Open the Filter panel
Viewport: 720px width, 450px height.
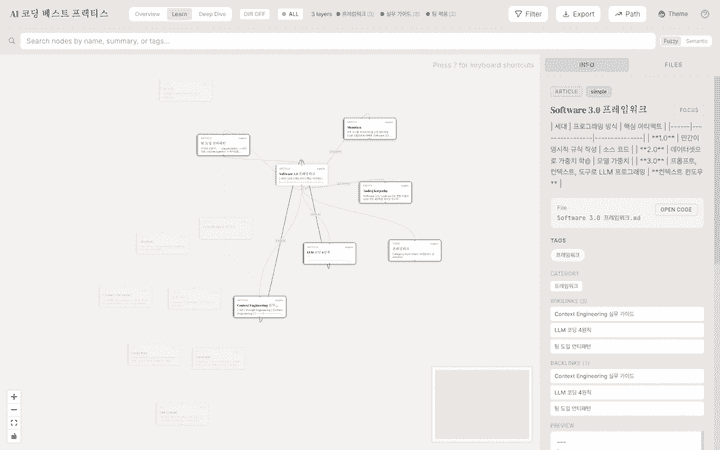(x=528, y=14)
